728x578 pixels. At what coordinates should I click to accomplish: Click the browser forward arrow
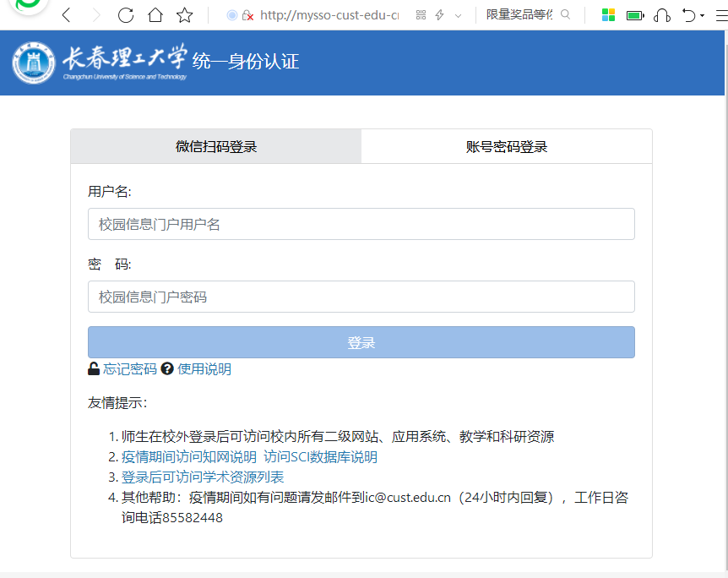pos(95,15)
